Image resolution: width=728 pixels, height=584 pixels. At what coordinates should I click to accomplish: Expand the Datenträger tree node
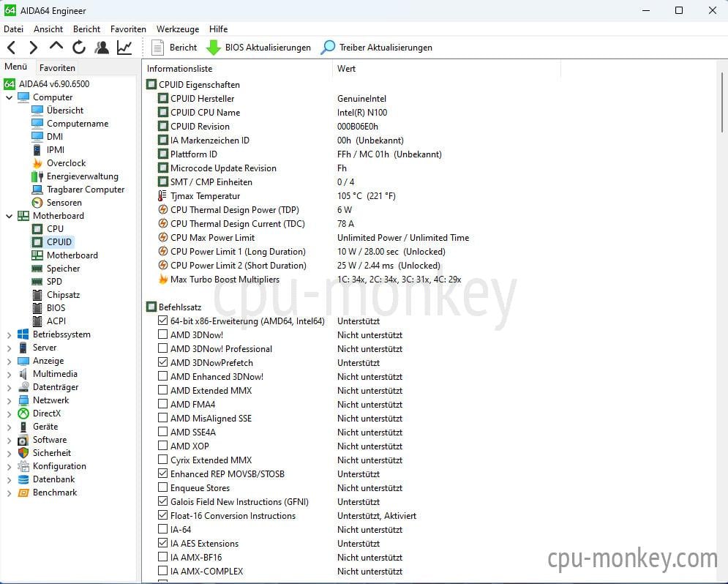tap(10, 387)
